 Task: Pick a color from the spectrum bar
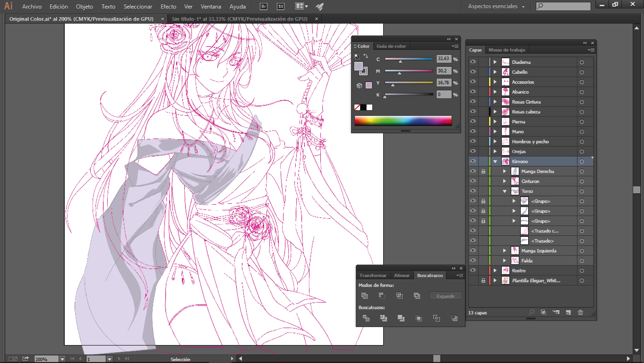click(x=403, y=121)
